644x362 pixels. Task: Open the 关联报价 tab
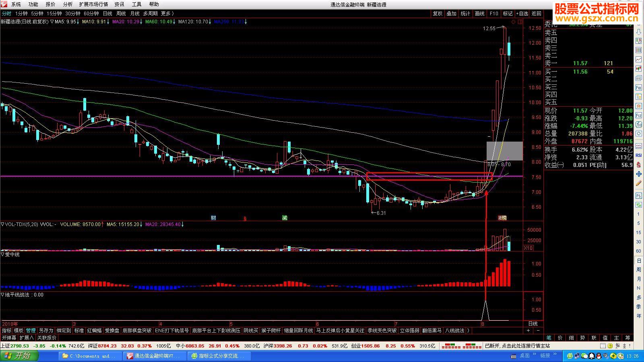pos(47,338)
